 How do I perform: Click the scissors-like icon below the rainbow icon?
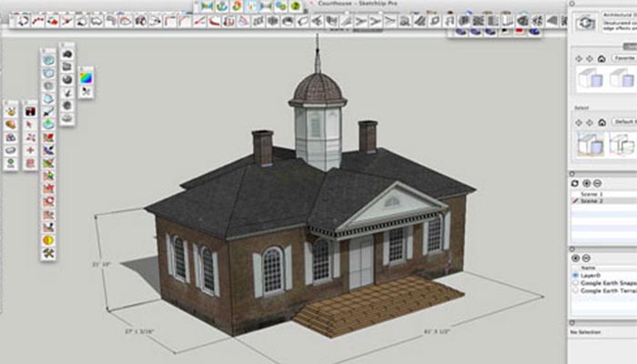point(86,91)
